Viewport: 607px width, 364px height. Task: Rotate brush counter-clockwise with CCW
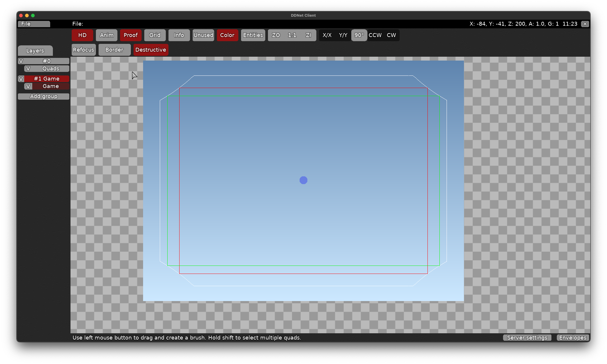pos(375,35)
